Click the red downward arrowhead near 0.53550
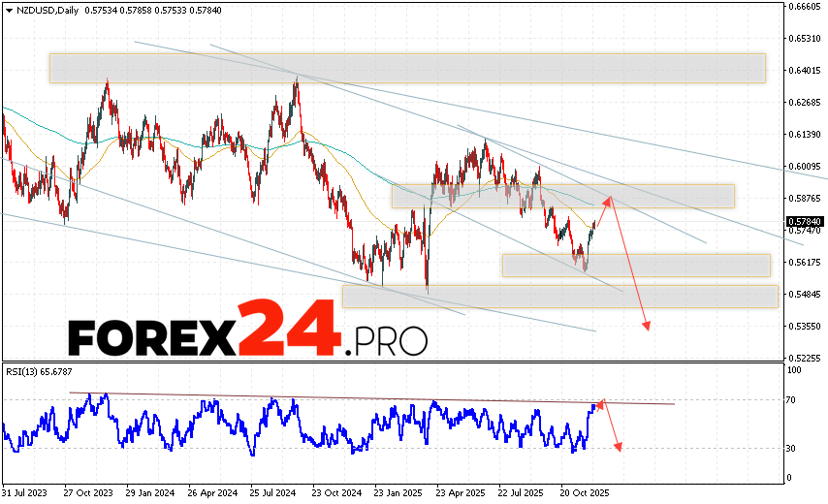Screen dimensions: 828x504 tap(646, 326)
